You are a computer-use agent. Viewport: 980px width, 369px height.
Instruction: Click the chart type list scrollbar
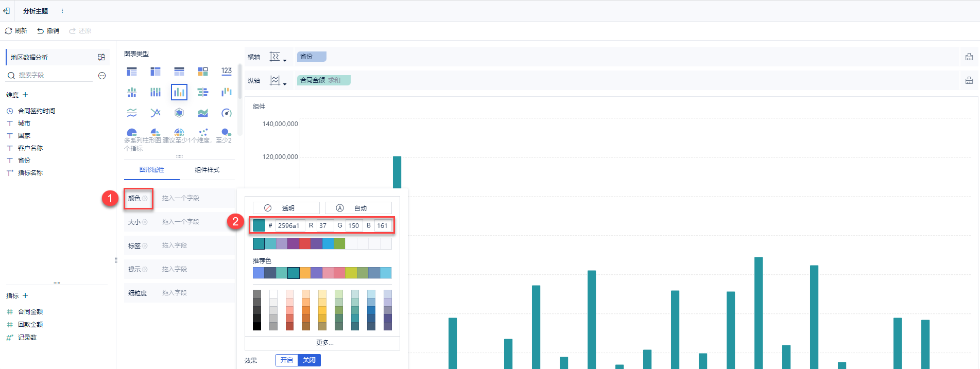pos(240,81)
